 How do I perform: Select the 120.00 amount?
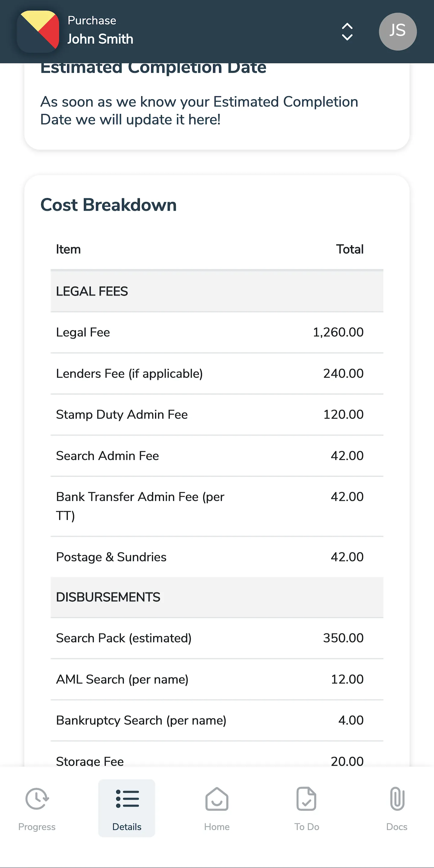343,414
